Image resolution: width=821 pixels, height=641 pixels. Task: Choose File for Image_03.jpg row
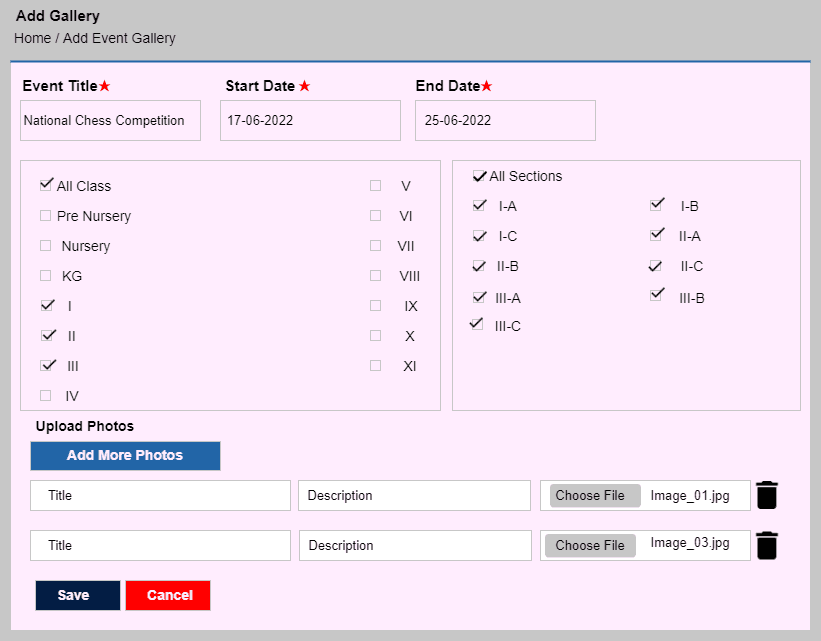(590, 546)
